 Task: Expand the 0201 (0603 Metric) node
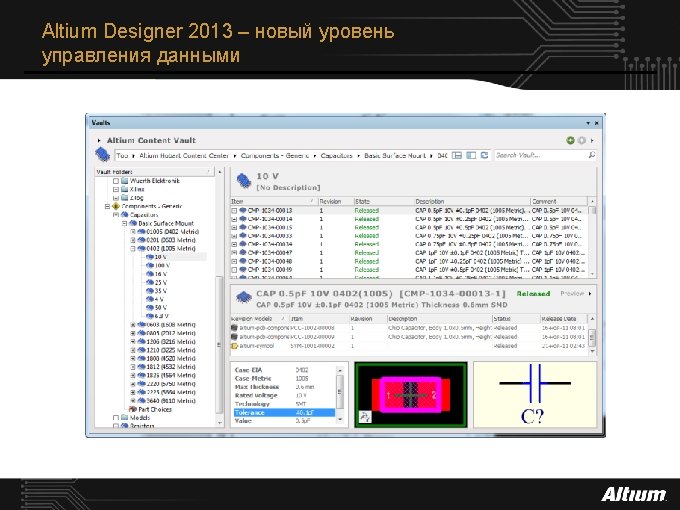pyautogui.click(x=133, y=240)
